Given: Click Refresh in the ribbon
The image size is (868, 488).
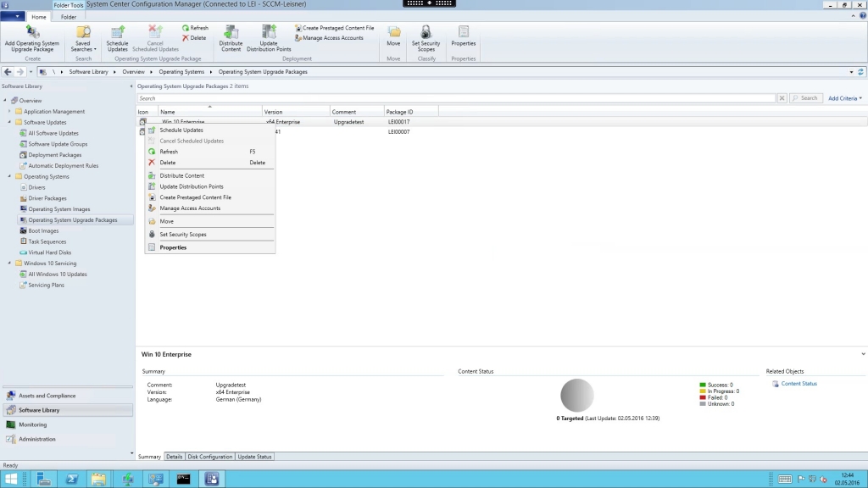Looking at the screenshot, I should 196,28.
